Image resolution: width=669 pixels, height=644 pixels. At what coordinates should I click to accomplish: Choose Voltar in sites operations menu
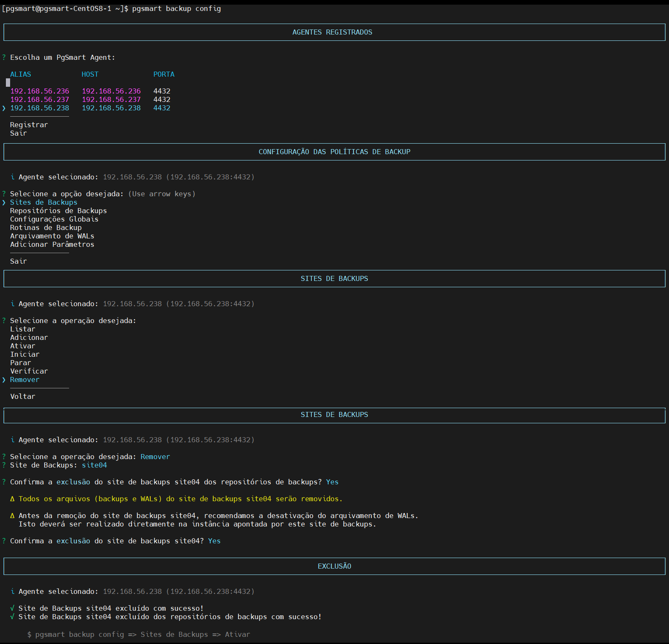click(x=23, y=396)
